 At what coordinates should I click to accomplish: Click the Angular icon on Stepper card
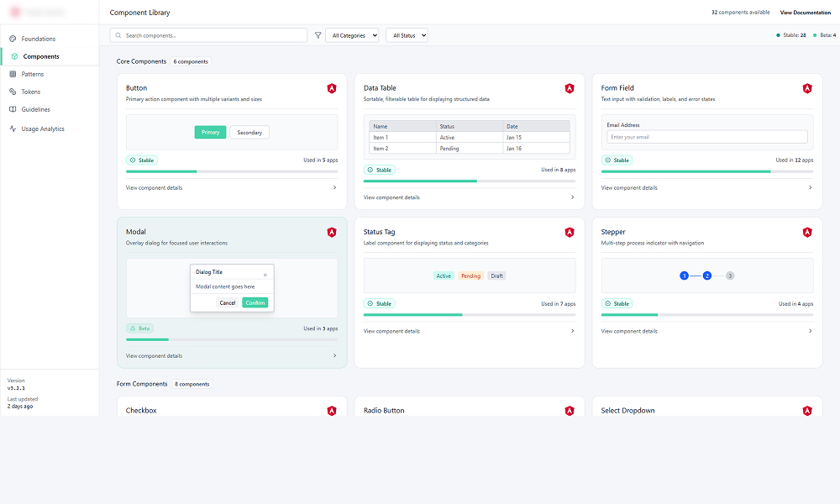click(x=807, y=232)
